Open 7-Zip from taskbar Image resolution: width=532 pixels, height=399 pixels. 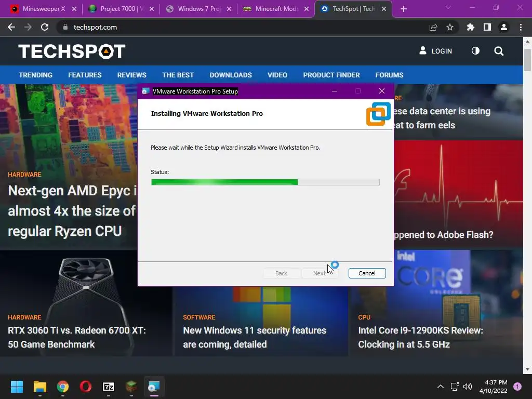[108, 387]
